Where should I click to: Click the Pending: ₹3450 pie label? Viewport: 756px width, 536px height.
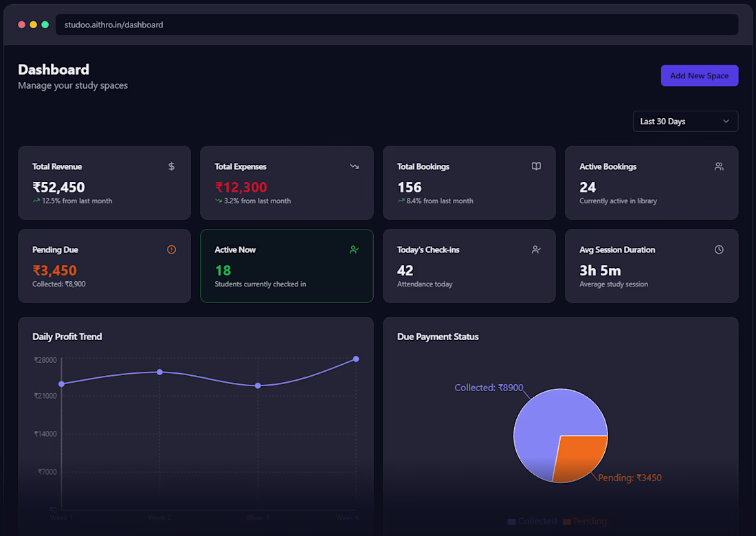pos(630,478)
